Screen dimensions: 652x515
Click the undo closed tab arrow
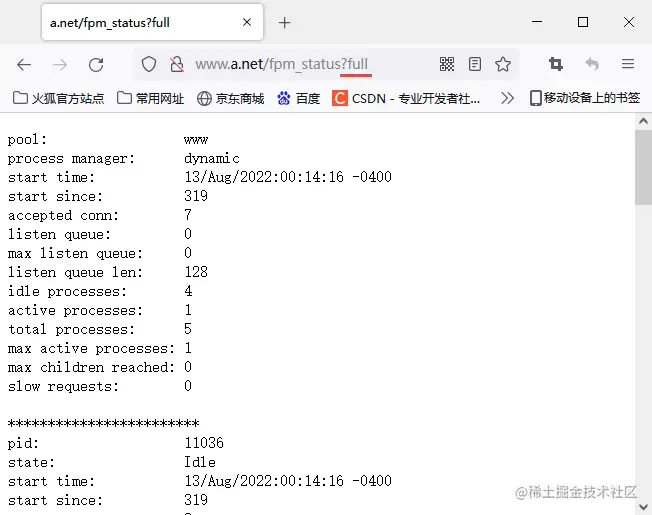(592, 64)
